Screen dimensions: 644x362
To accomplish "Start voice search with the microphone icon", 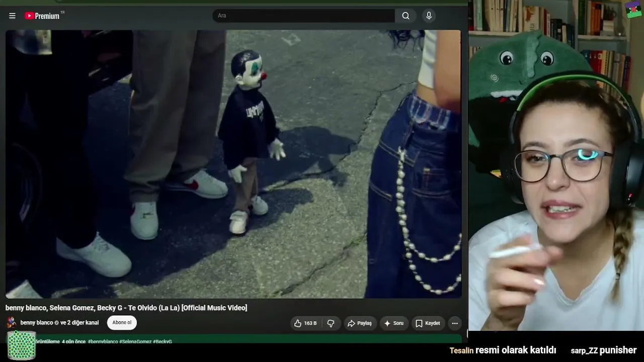I will click(x=429, y=16).
